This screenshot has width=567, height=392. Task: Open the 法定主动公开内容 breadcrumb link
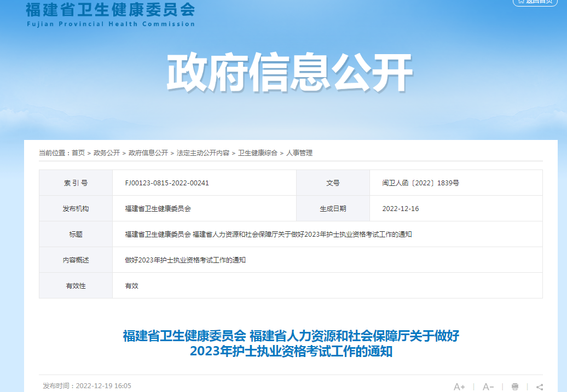point(203,153)
